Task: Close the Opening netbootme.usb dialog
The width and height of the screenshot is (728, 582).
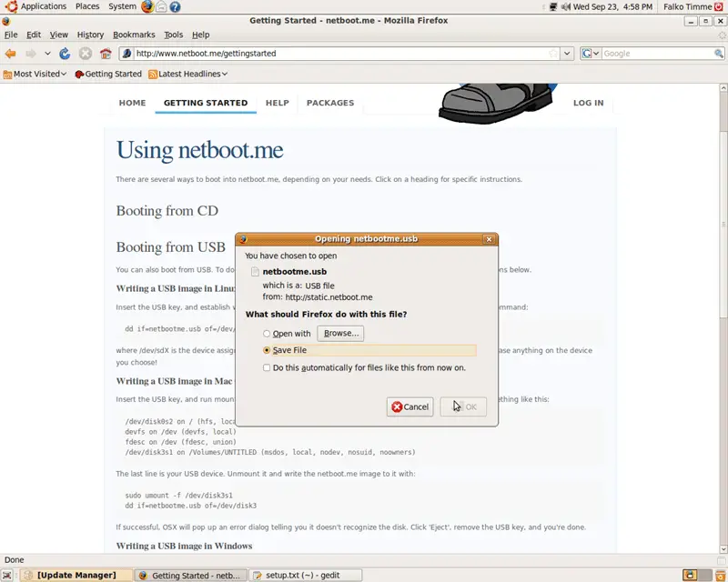Action: pyautogui.click(x=489, y=239)
